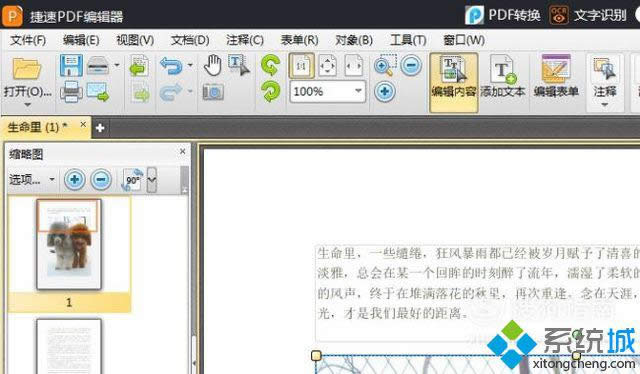Toggle the 编辑内容 tool

pos(453,82)
